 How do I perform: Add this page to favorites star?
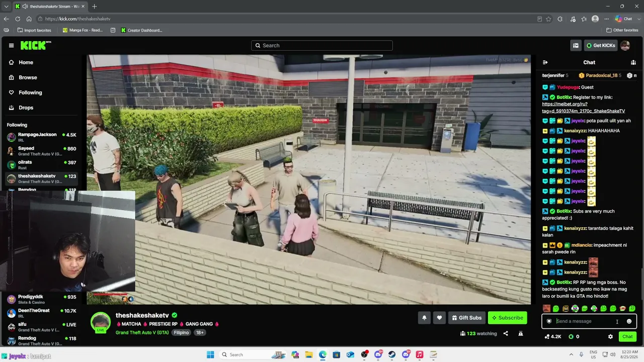coord(548,19)
